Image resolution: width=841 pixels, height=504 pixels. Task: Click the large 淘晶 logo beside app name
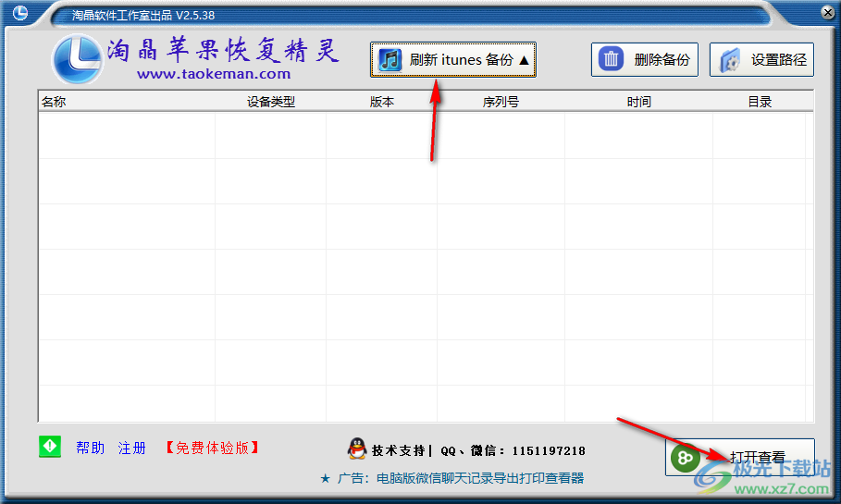77,59
